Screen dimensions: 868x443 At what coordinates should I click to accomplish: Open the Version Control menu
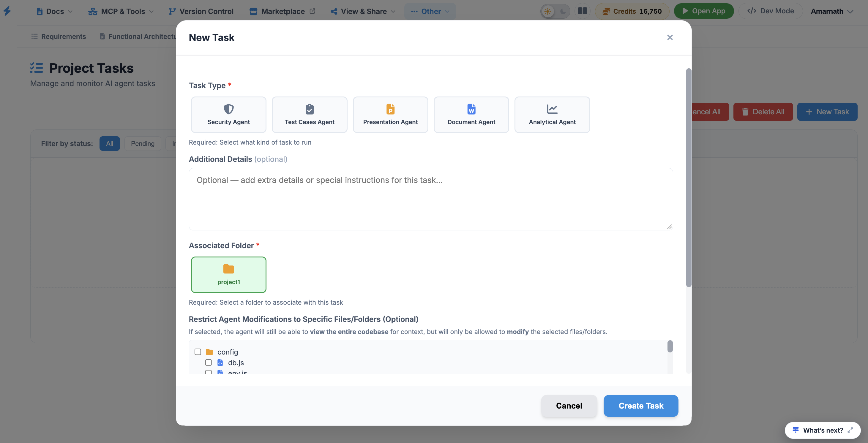click(201, 11)
